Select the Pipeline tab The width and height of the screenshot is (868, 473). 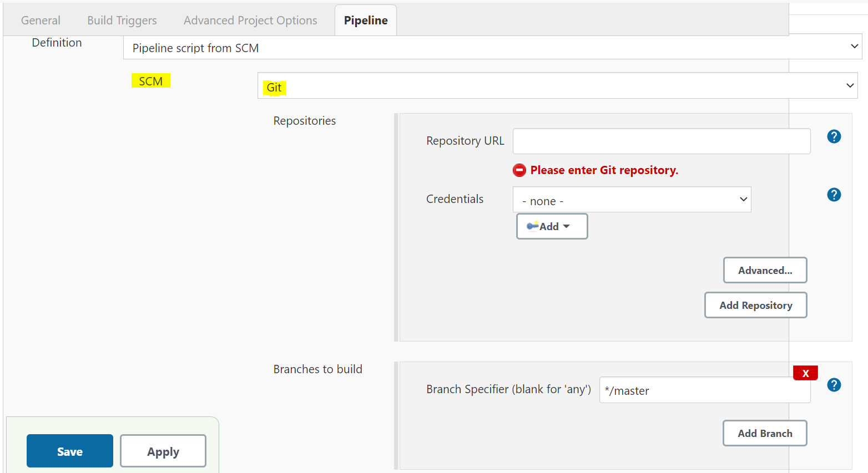[366, 21]
